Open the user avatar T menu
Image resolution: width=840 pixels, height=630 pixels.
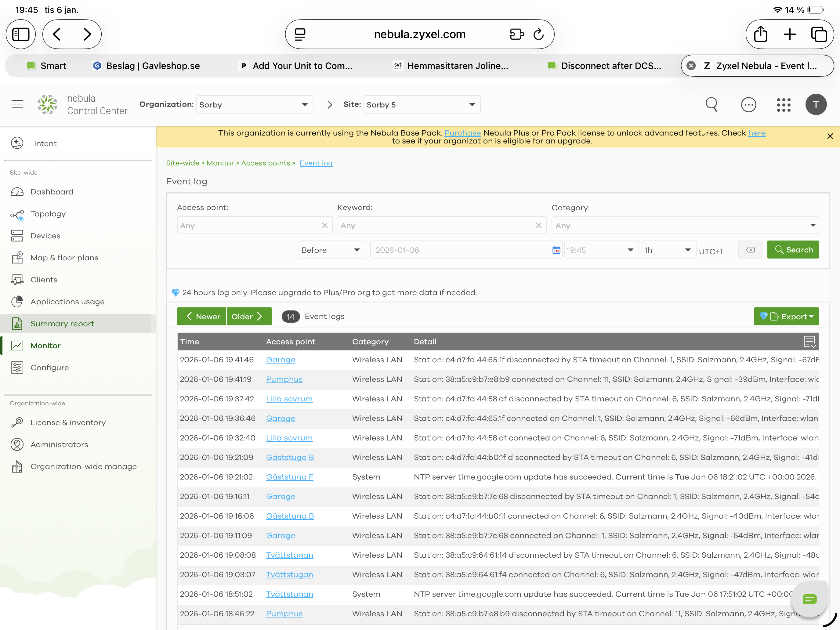[816, 104]
